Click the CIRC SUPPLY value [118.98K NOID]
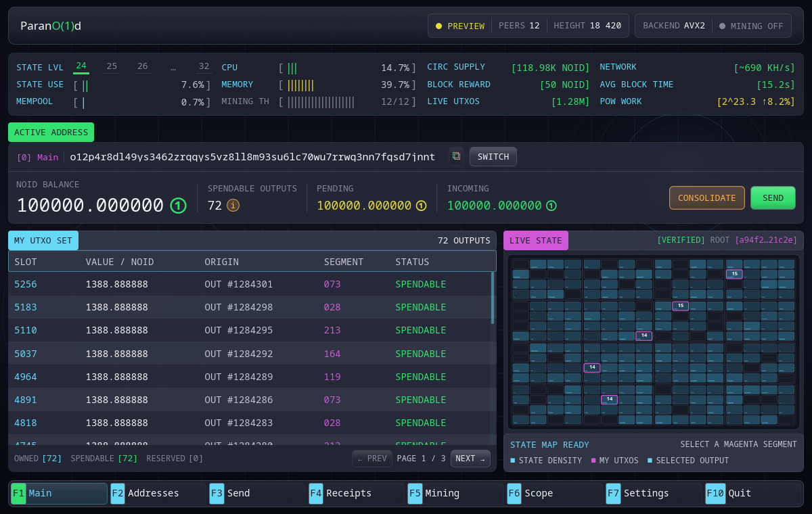The height and width of the screenshot is (514, 812). point(551,68)
